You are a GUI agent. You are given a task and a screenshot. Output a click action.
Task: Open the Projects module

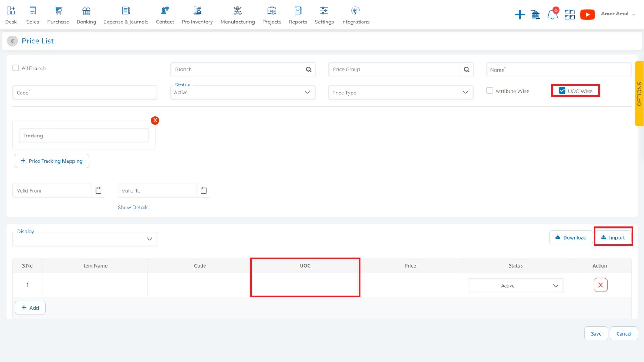tap(272, 15)
